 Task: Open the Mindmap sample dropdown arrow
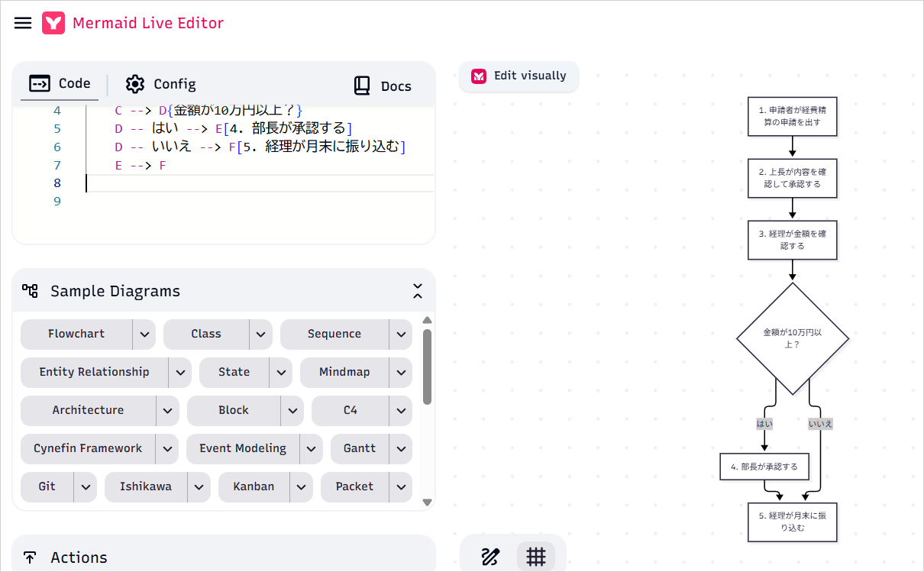[401, 372]
